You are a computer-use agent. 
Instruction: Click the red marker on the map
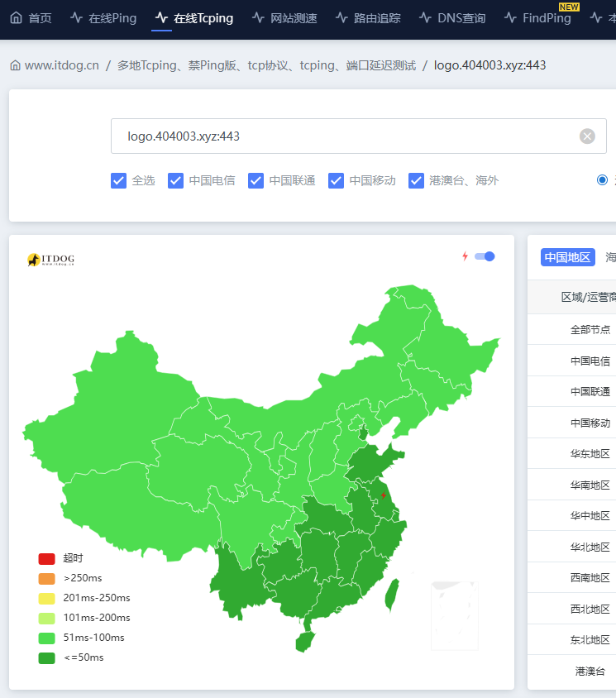point(384,495)
